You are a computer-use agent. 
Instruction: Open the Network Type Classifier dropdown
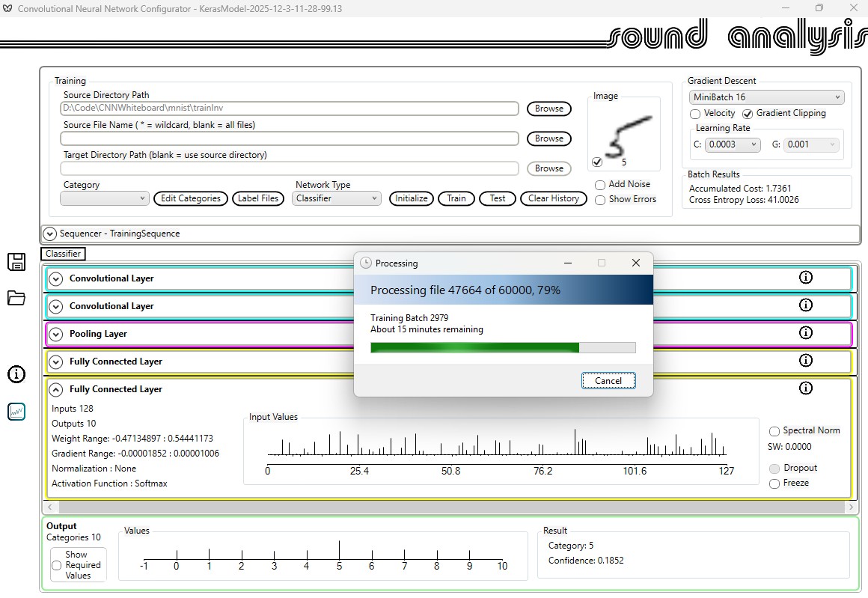pyautogui.click(x=337, y=198)
